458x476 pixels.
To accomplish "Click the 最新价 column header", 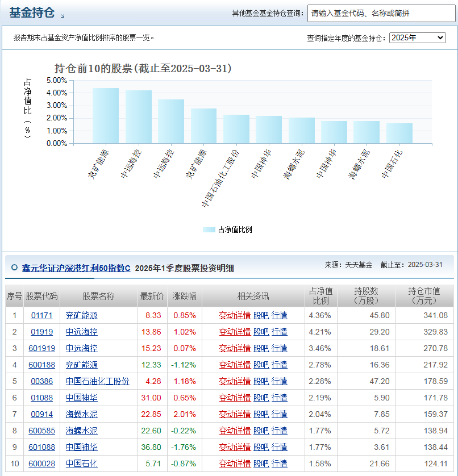I will point(152,296).
